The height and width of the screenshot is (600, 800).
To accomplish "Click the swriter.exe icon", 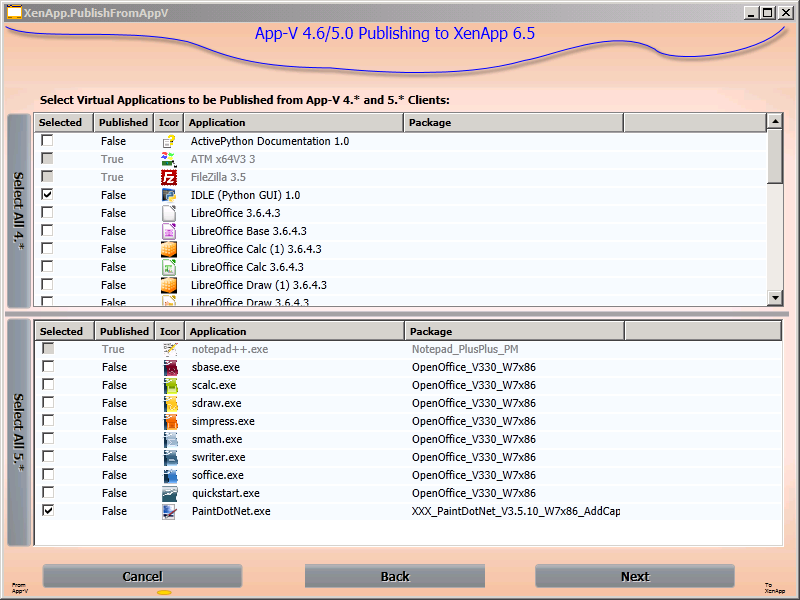I will pos(170,457).
